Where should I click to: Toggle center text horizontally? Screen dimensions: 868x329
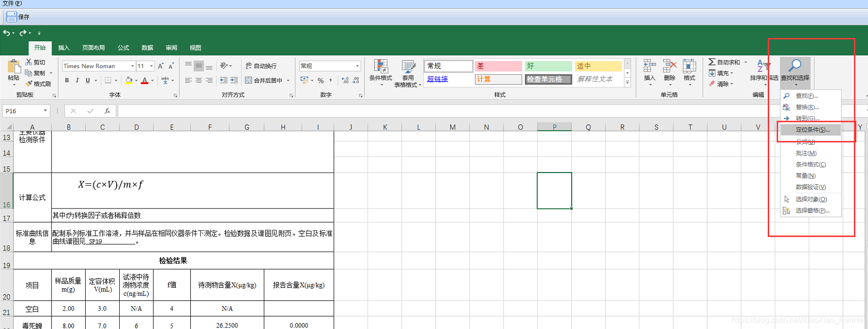coord(199,80)
